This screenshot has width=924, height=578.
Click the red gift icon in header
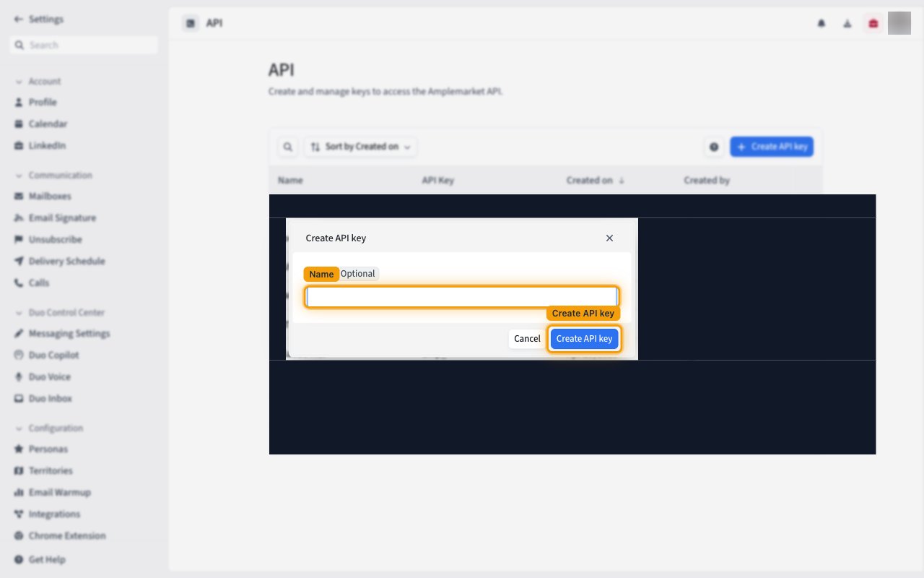(873, 23)
